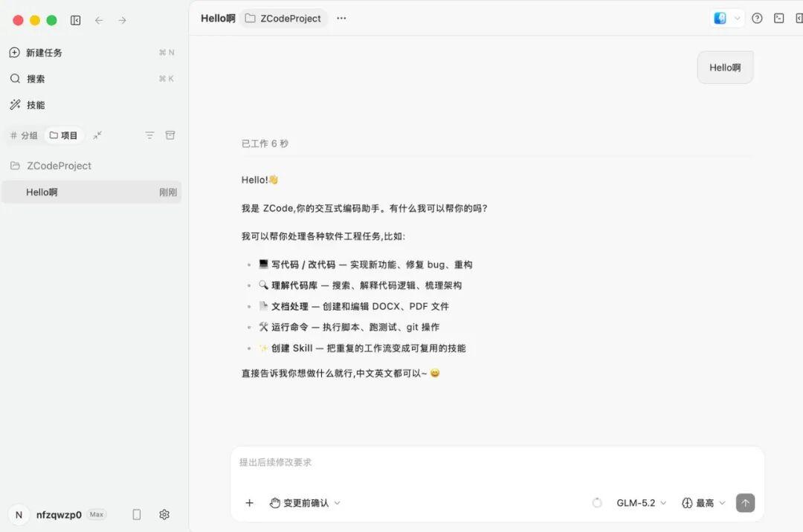Expand the 已工作 6 秒 work summary
Screen dimensions: 803x532
click(x=265, y=143)
